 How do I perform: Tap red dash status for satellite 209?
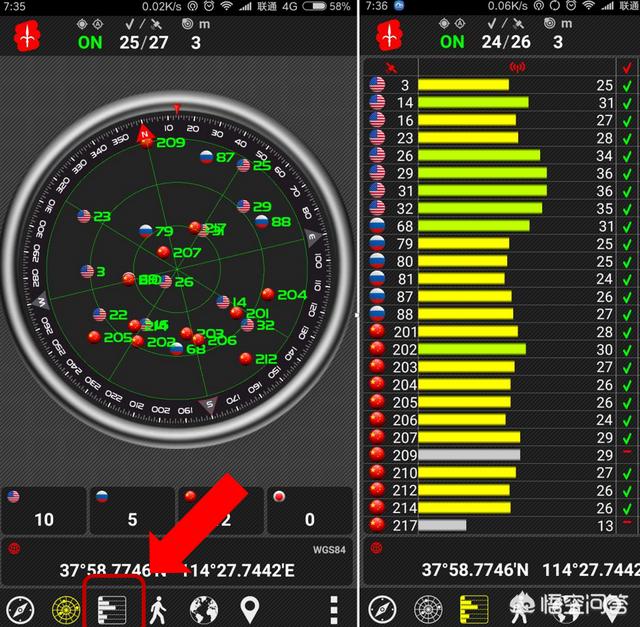627,451
